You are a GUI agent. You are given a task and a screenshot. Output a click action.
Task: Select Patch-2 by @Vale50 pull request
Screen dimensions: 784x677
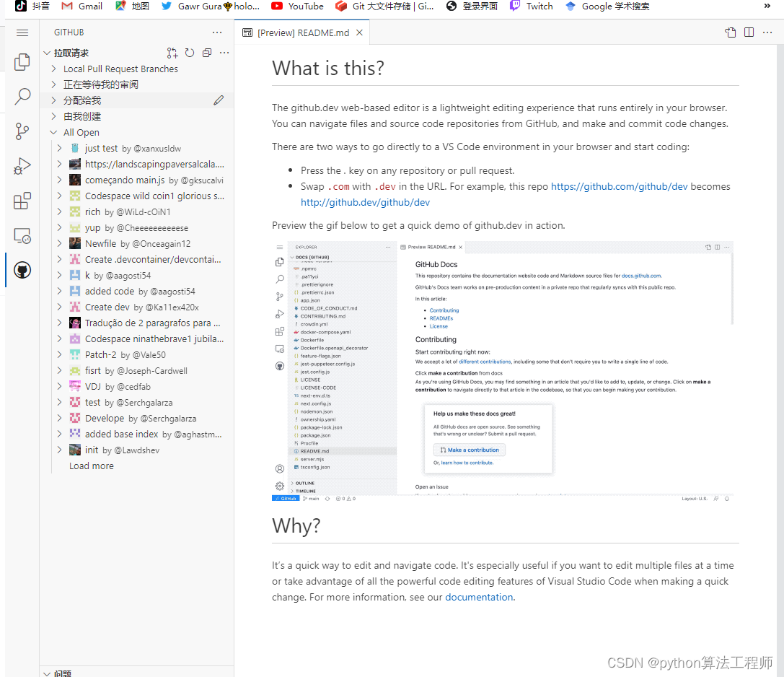pos(136,355)
